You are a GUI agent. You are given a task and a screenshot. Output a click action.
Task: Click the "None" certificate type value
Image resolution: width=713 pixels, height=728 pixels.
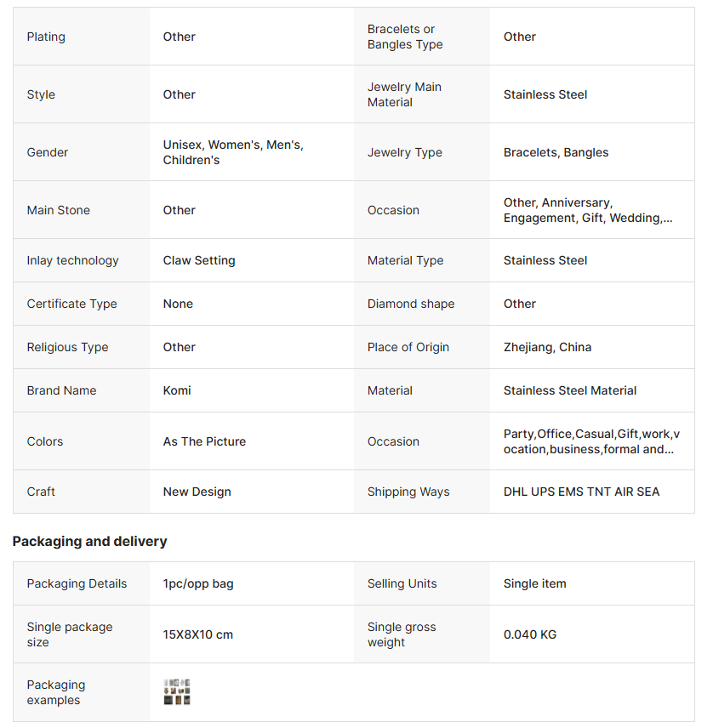pos(178,304)
